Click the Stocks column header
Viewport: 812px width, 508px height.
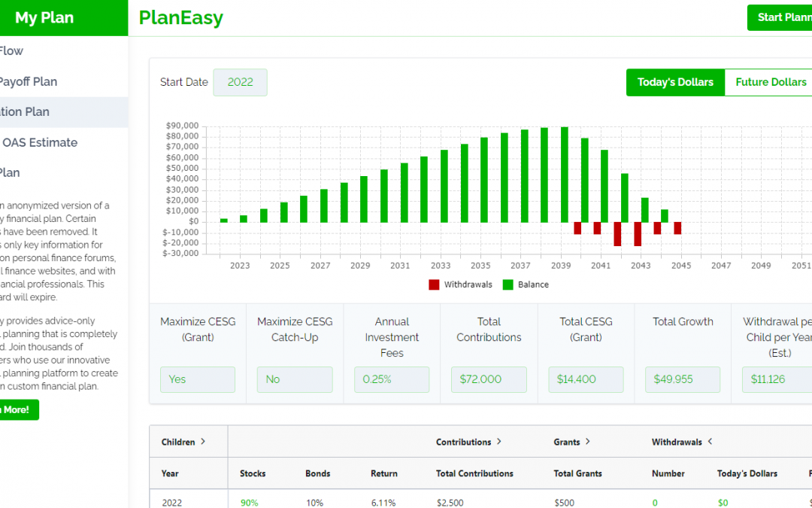253,473
